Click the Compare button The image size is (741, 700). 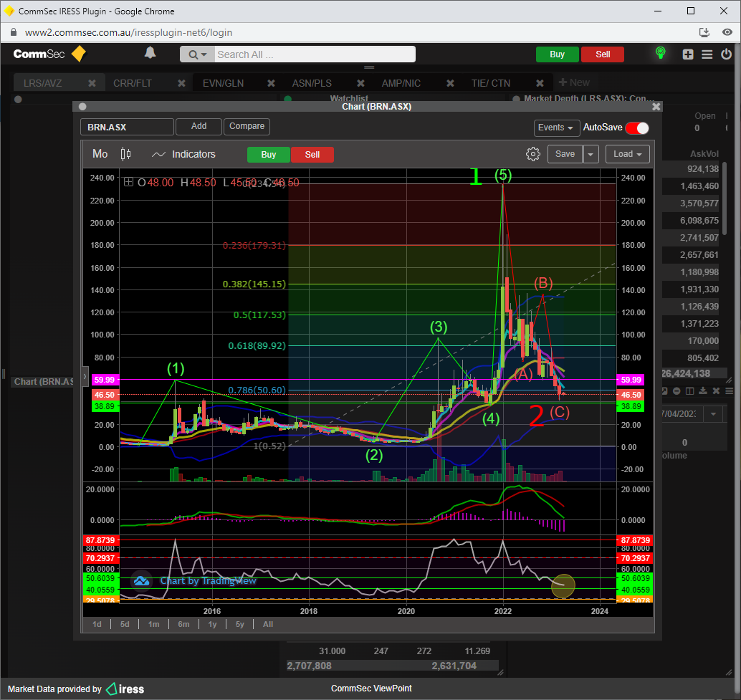click(x=247, y=126)
